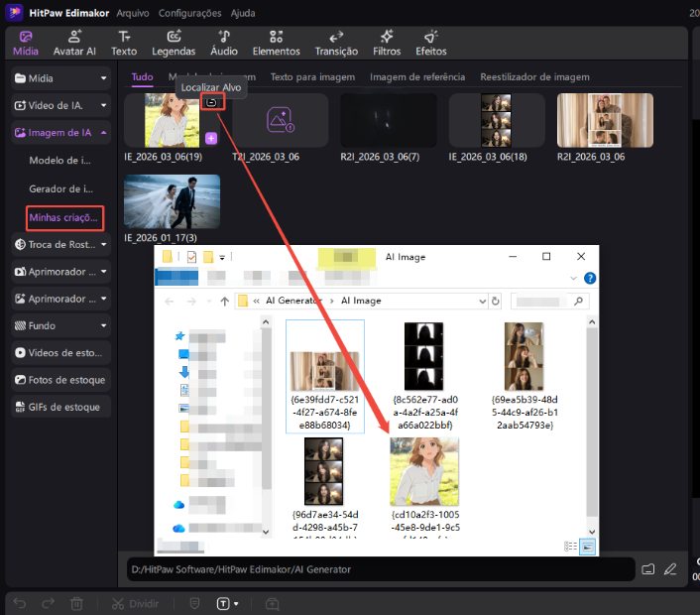
Task: Open the Áudio section
Action: (224, 43)
